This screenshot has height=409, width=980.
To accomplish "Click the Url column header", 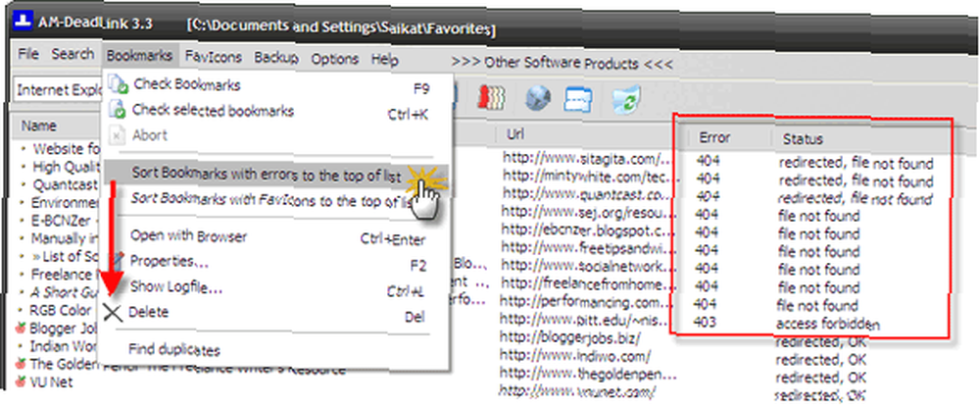I will pos(515,133).
